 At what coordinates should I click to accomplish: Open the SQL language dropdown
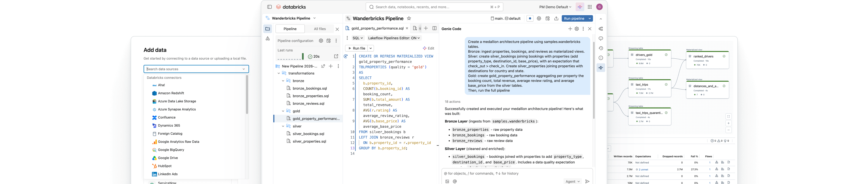pyautogui.click(x=358, y=38)
